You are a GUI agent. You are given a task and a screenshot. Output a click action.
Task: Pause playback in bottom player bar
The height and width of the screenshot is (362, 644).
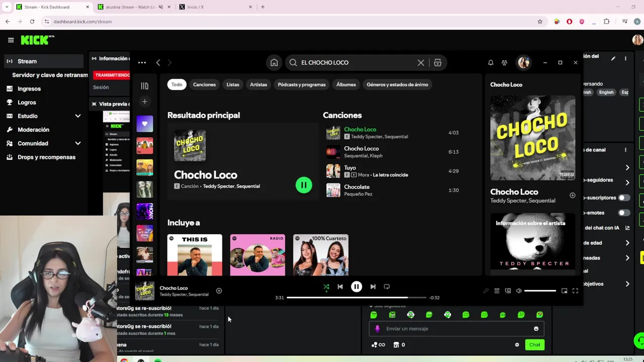(x=356, y=287)
